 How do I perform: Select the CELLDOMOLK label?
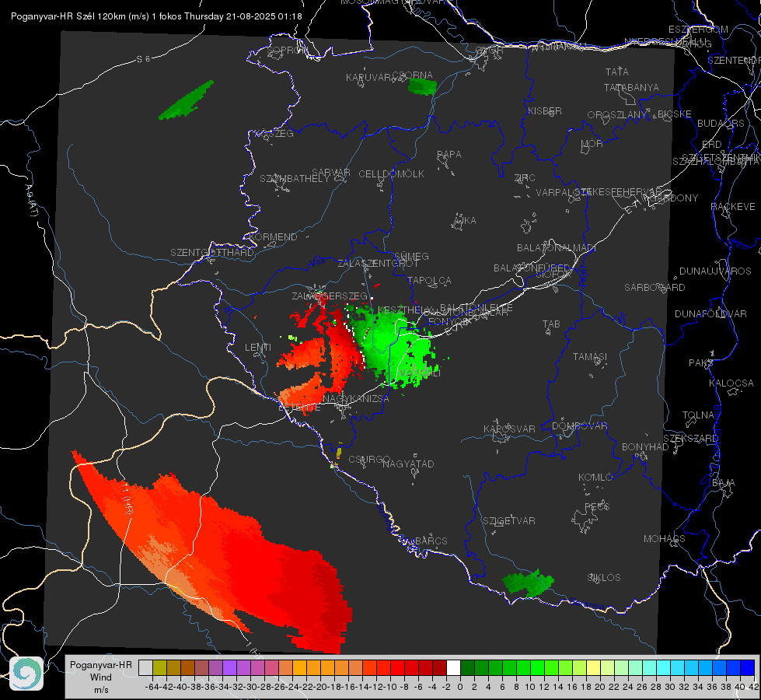[x=391, y=174]
